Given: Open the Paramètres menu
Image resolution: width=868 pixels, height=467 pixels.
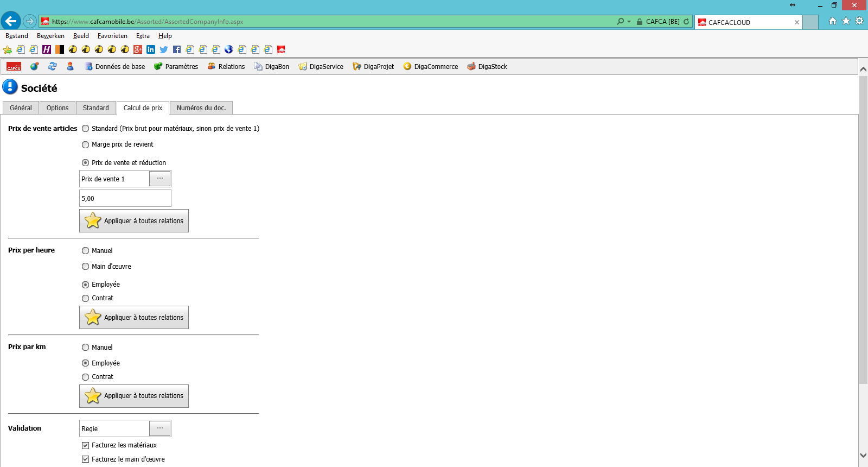Looking at the screenshot, I should (x=176, y=67).
